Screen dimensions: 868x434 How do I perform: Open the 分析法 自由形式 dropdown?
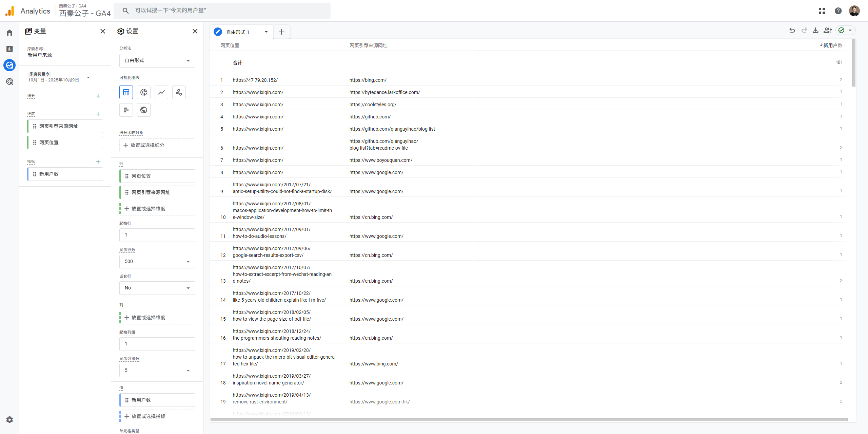(x=157, y=61)
